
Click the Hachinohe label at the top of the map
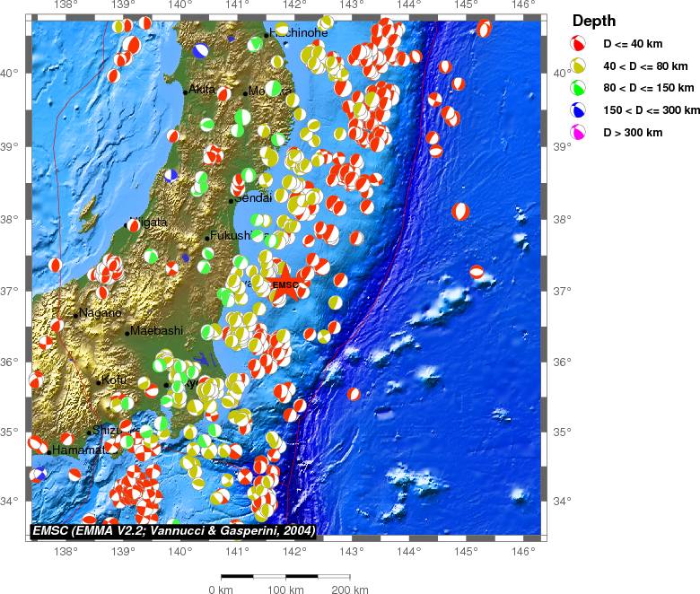click(298, 33)
